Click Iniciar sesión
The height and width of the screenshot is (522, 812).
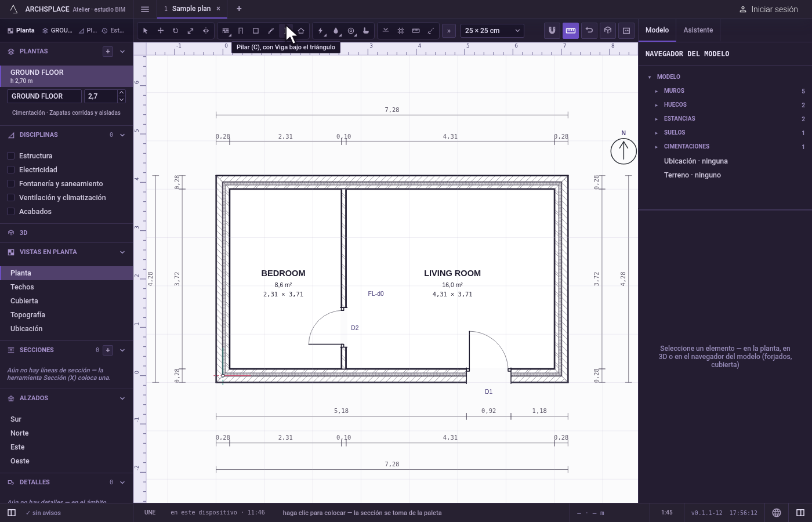coord(768,9)
